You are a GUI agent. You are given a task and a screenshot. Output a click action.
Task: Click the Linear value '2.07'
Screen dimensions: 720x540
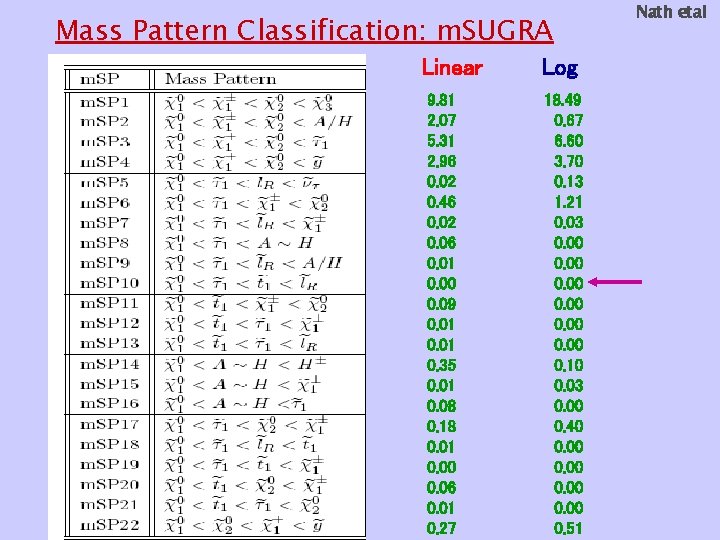pyautogui.click(x=441, y=120)
